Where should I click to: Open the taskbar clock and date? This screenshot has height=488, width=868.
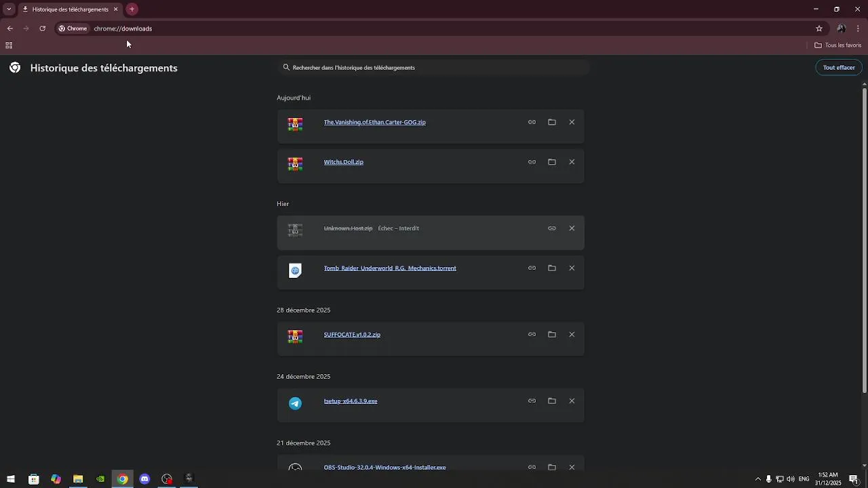tap(828, 479)
